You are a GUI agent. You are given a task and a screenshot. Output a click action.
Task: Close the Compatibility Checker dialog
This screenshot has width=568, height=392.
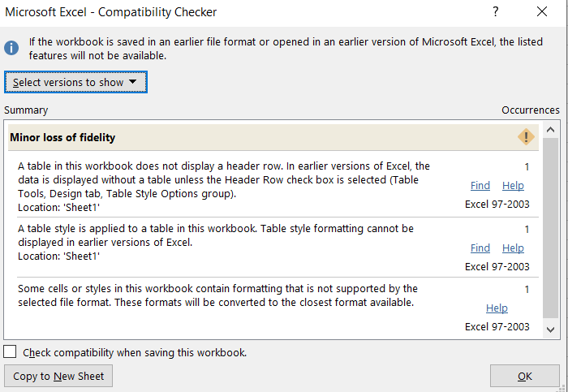pyautogui.click(x=542, y=11)
